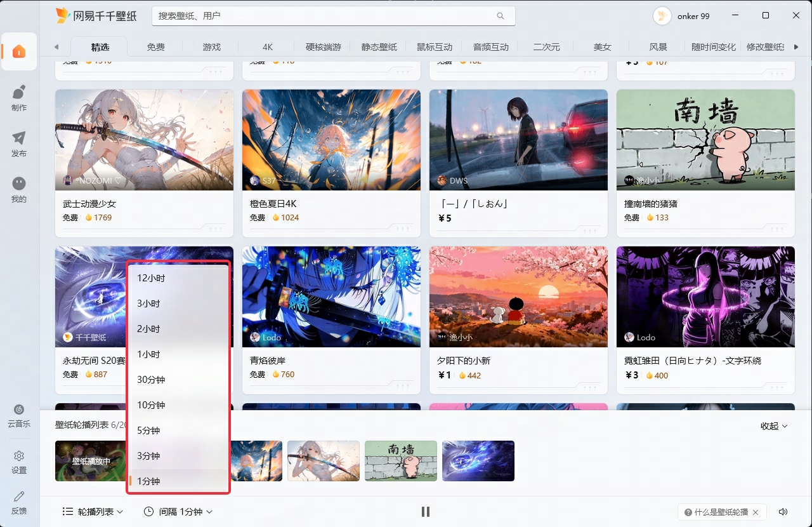Click the onker 99 user avatar
This screenshot has height=527, width=812.
pos(662,16)
